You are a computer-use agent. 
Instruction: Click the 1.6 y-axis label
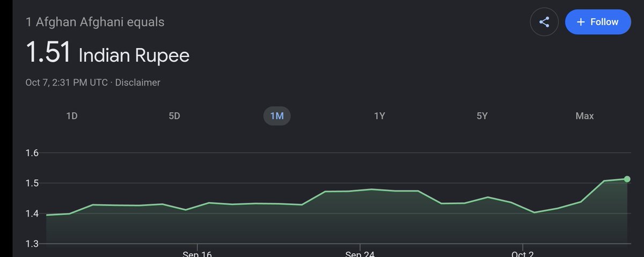click(x=32, y=153)
